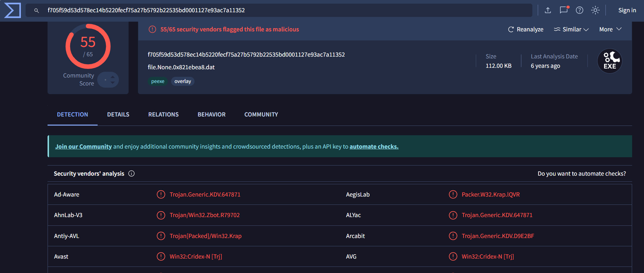
Task: Select the Avast vendor name
Action: pos(61,256)
